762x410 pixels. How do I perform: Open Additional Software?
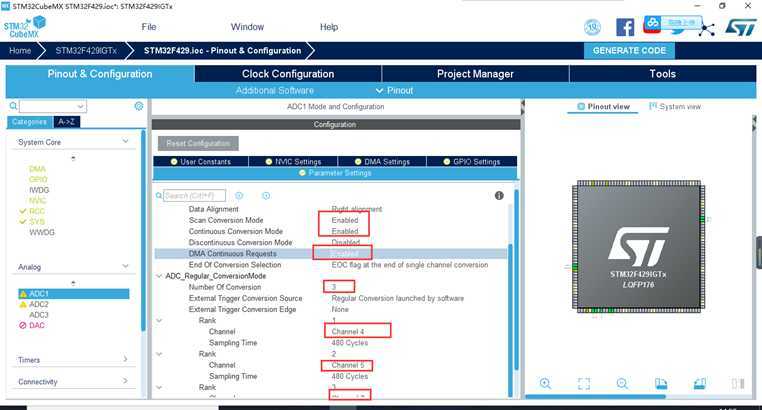coord(275,90)
